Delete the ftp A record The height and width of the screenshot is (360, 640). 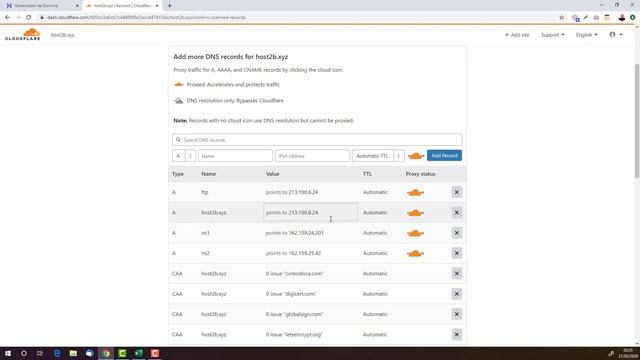tap(457, 192)
